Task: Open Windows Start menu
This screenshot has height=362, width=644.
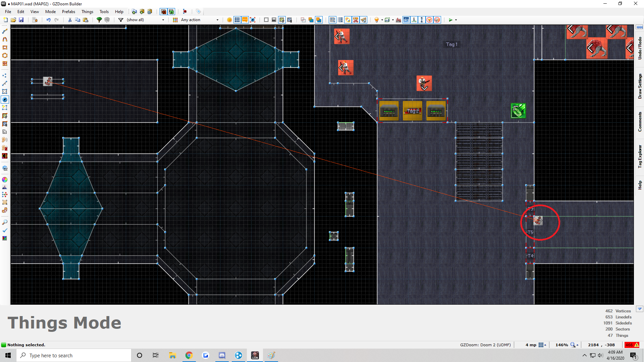Action: click(x=8, y=355)
